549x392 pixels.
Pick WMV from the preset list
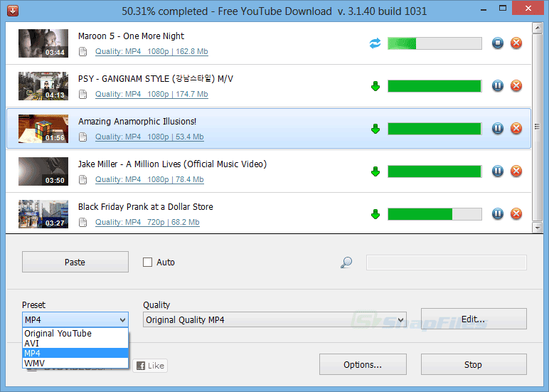pos(75,364)
